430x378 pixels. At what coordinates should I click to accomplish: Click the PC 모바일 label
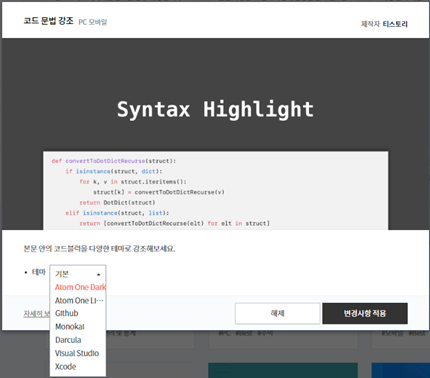click(x=93, y=22)
